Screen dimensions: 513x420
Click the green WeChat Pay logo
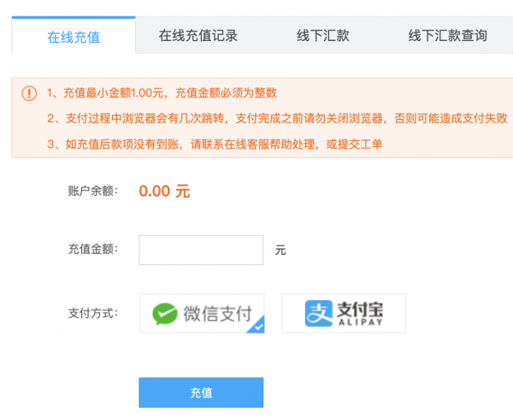pyautogui.click(x=165, y=314)
